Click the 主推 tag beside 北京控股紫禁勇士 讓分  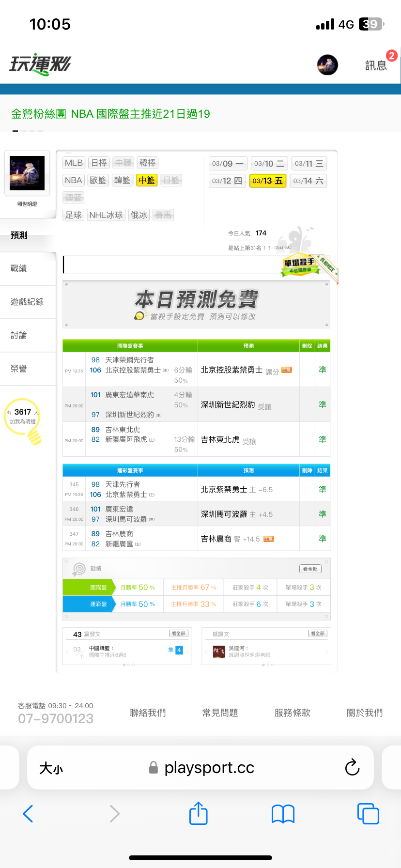point(287,370)
